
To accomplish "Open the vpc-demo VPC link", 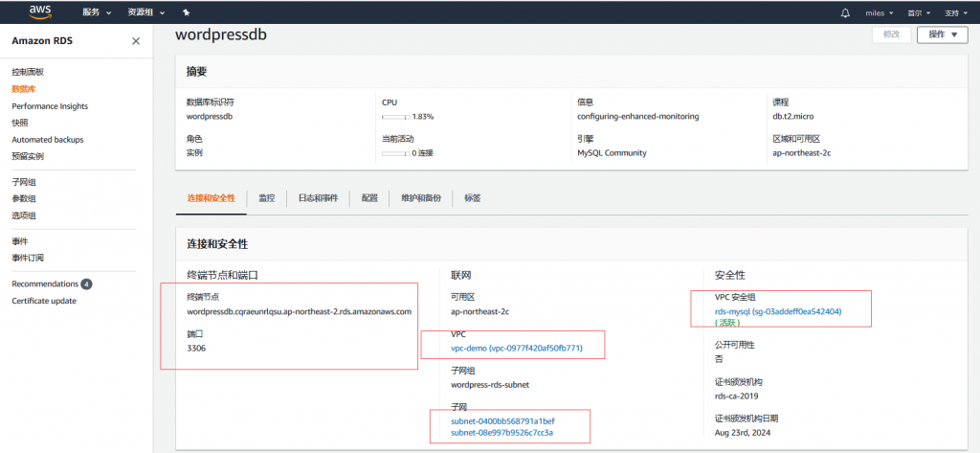I will click(x=516, y=348).
